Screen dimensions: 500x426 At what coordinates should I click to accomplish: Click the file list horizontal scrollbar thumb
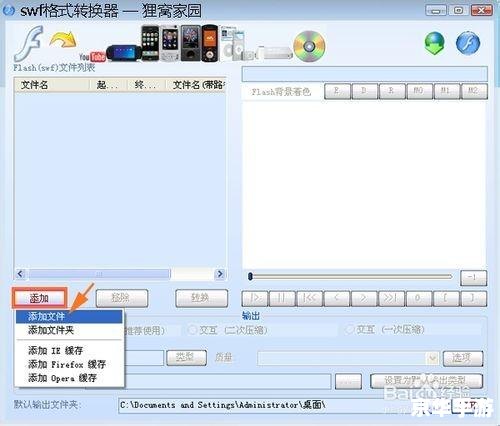[x=100, y=274]
